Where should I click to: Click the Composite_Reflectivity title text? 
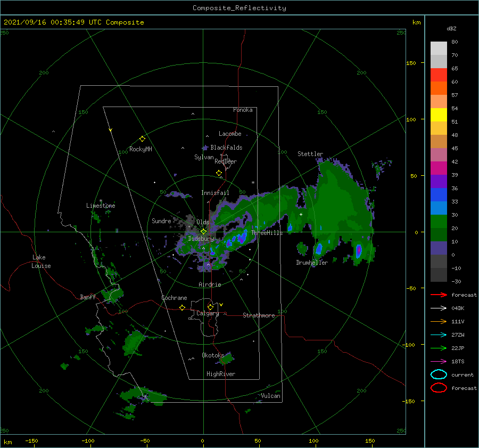pos(240,8)
